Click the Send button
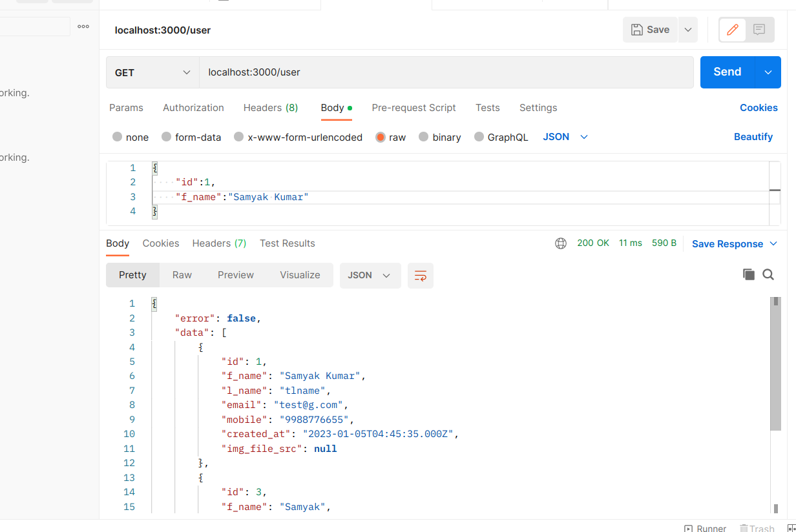 tap(727, 72)
